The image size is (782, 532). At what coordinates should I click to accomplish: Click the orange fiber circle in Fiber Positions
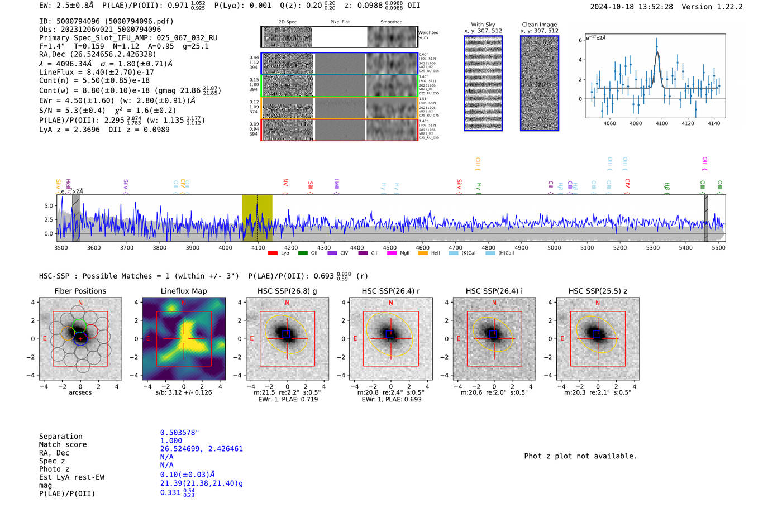(x=68, y=333)
